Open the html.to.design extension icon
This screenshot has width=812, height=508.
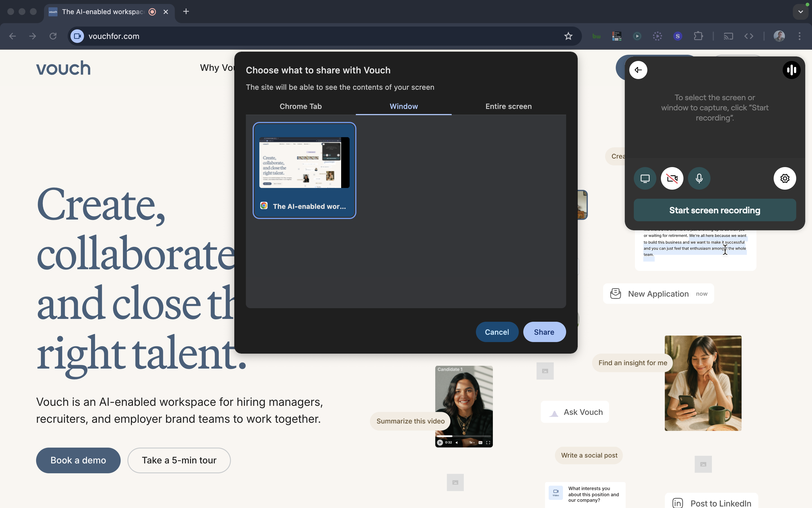tap(617, 36)
